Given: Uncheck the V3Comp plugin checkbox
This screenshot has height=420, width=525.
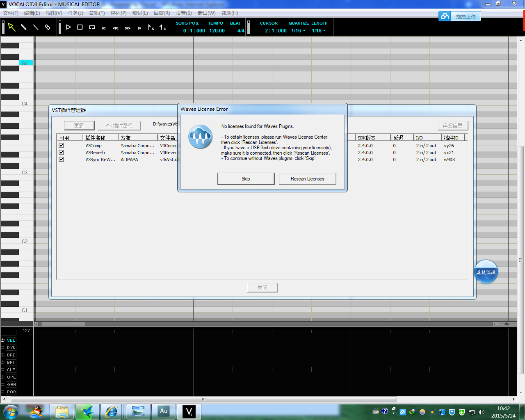Looking at the screenshot, I should (x=61, y=146).
